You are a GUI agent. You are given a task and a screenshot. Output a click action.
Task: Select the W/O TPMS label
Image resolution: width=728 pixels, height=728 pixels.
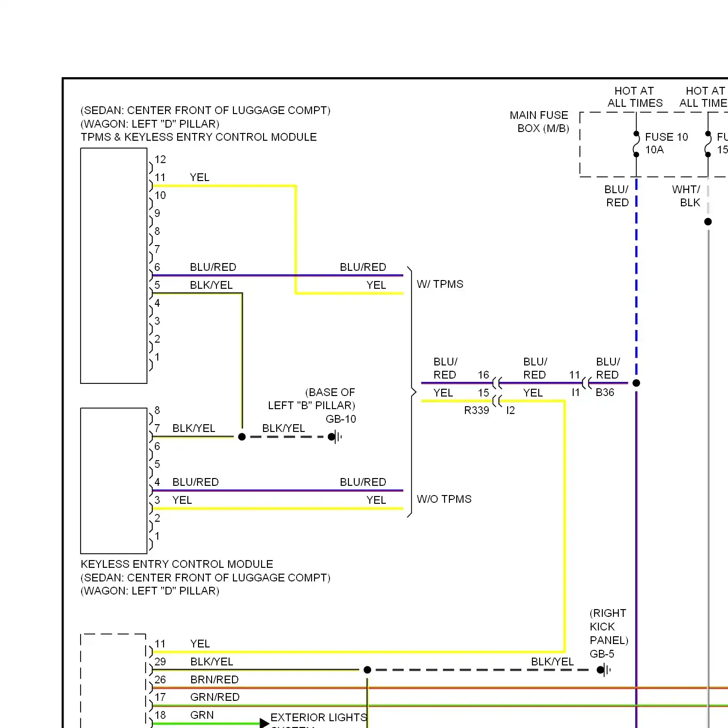point(444,499)
